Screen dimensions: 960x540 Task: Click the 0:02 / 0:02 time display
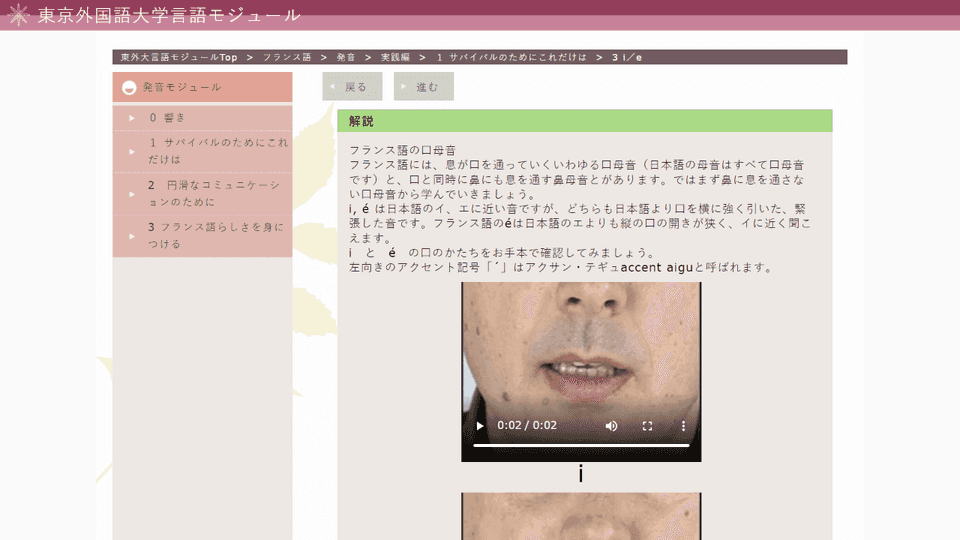pyautogui.click(x=527, y=426)
